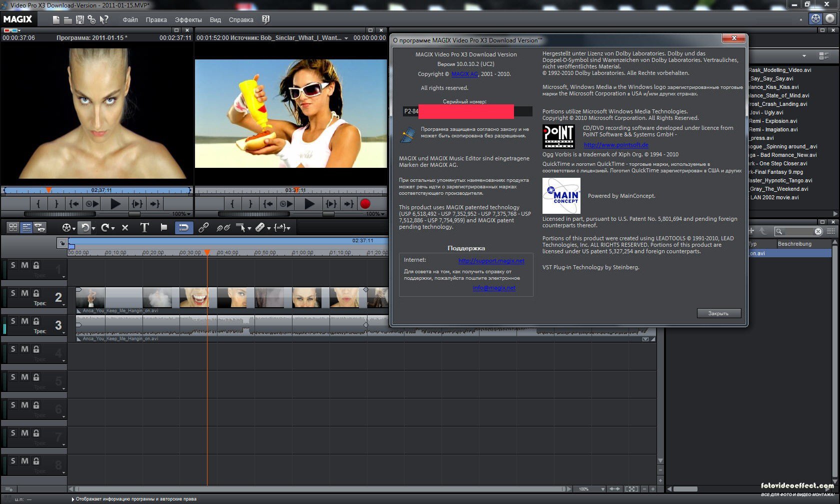This screenshot has width=840, height=504.
Task: Click the film reel edit-mode icon top right
Action: click(816, 18)
